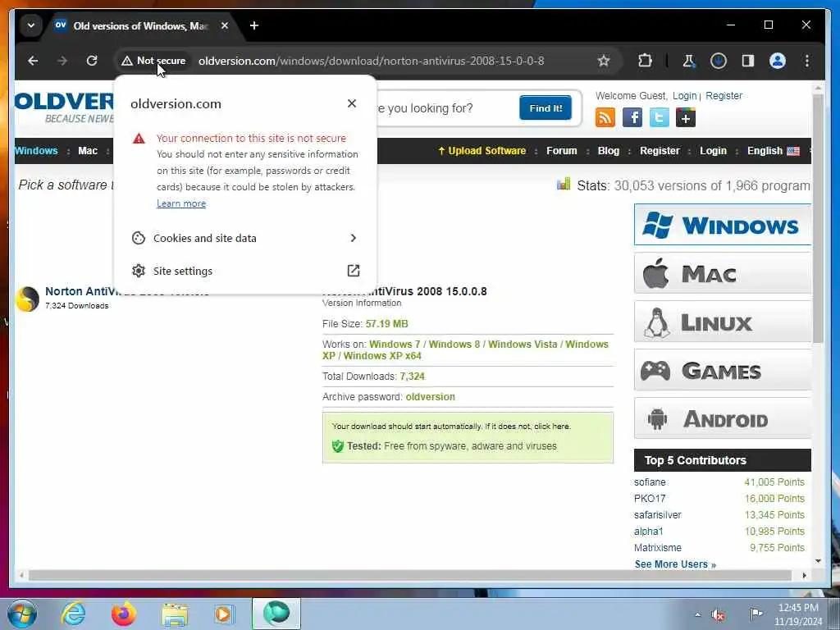Open Blog in nav bar
Screen dimensions: 840x630
click(609, 151)
